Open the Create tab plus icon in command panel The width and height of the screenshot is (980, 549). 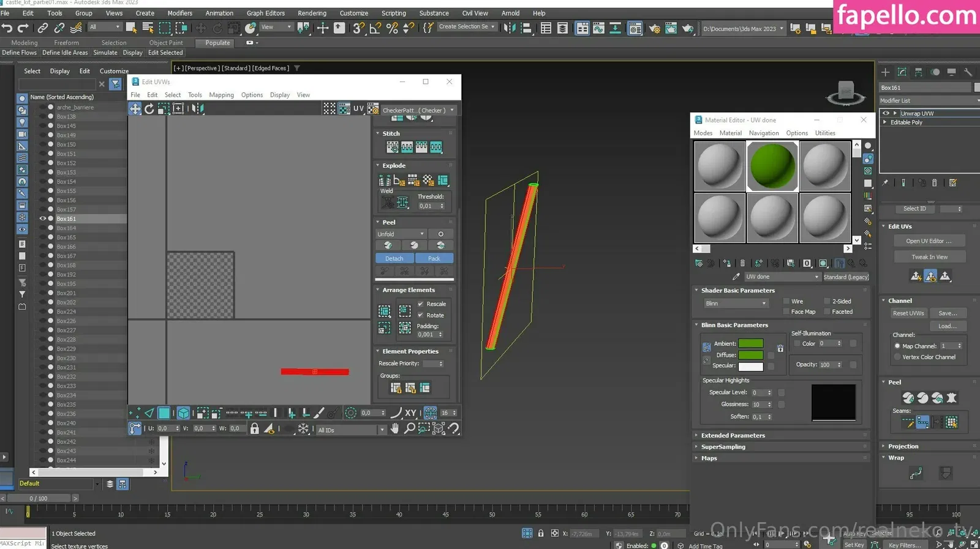[x=885, y=72]
